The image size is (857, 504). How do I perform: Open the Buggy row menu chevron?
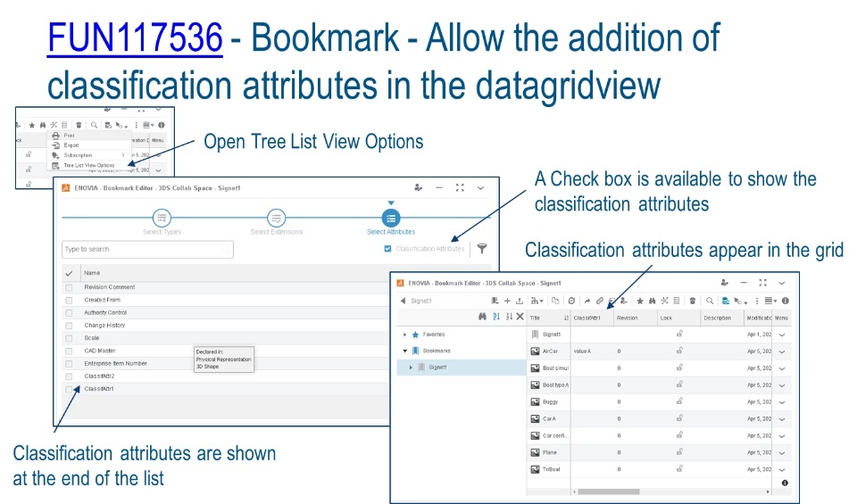pos(782,402)
